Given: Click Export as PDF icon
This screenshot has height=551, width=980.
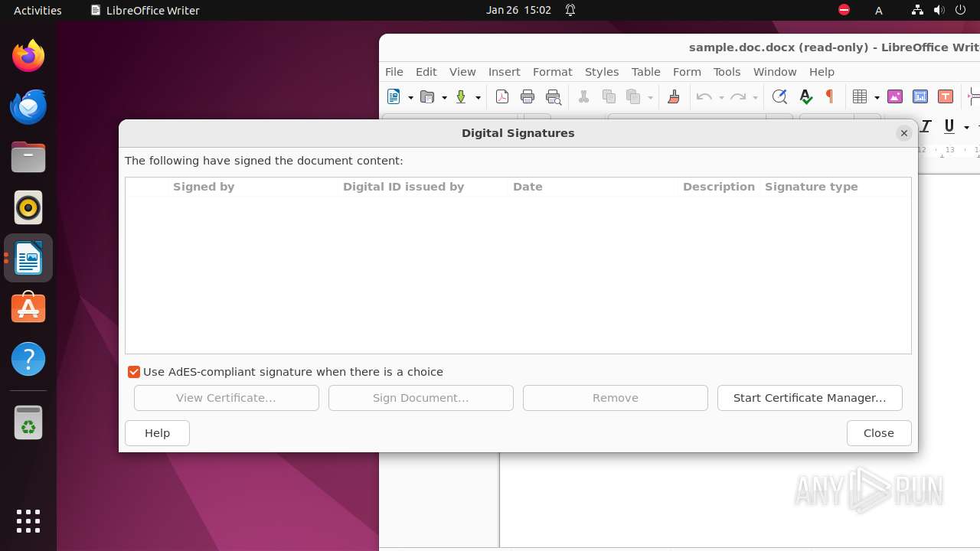Looking at the screenshot, I should pyautogui.click(x=502, y=96).
